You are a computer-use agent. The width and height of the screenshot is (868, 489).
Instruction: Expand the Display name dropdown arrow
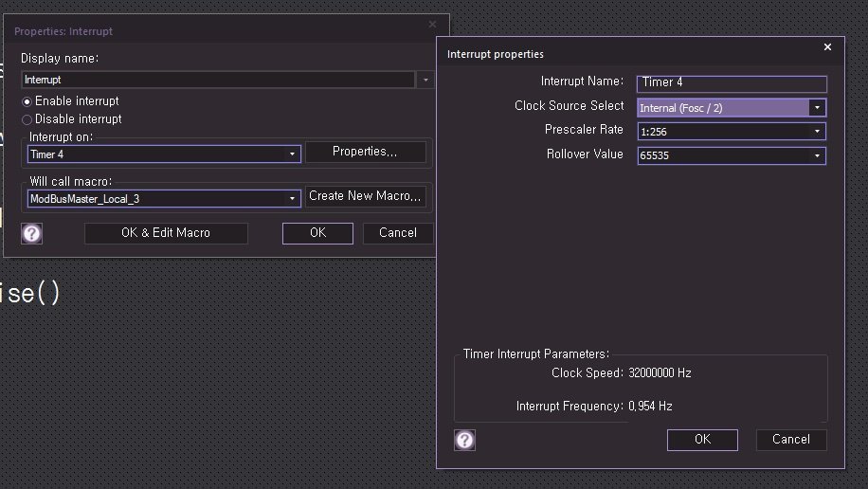click(x=425, y=81)
